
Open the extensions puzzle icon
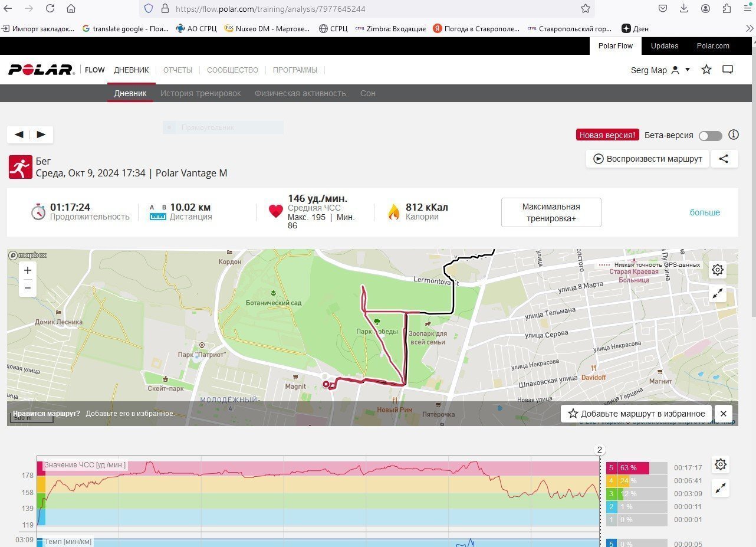click(727, 8)
